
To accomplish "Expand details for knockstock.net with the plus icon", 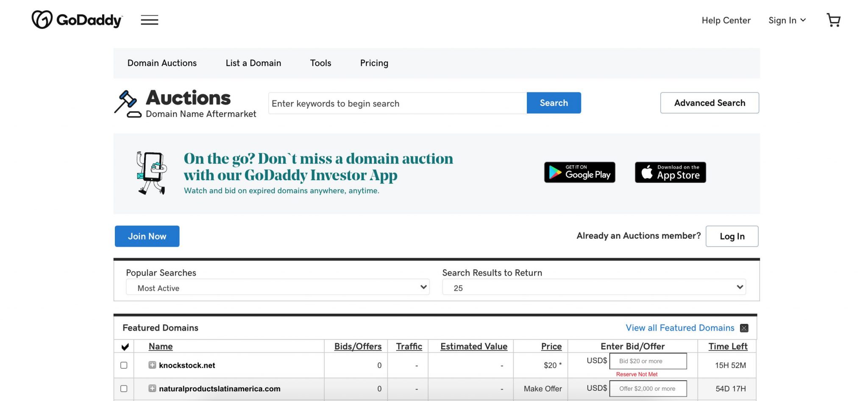I will coord(152,365).
